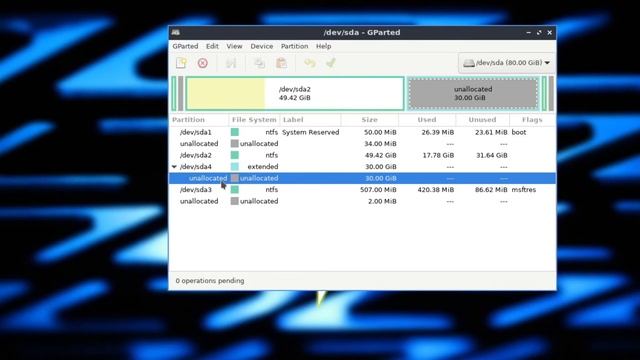Sort by the Partition column header
The image size is (640, 360).
click(x=199, y=120)
